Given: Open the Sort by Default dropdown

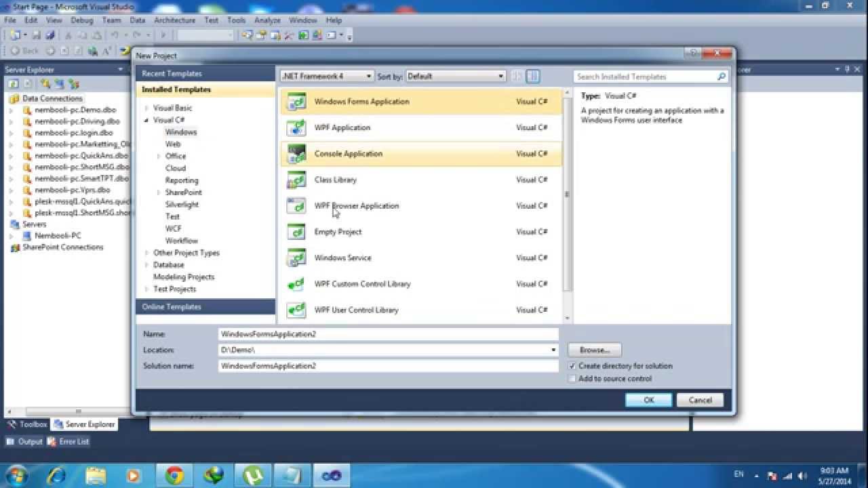Looking at the screenshot, I should pyautogui.click(x=455, y=77).
